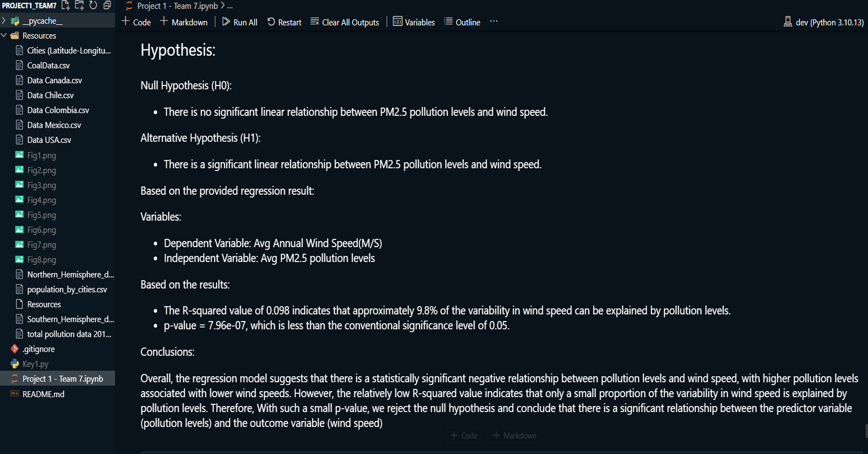Collapse the Resources folder
Viewport: 868px width, 454px height.
[x=5, y=36]
